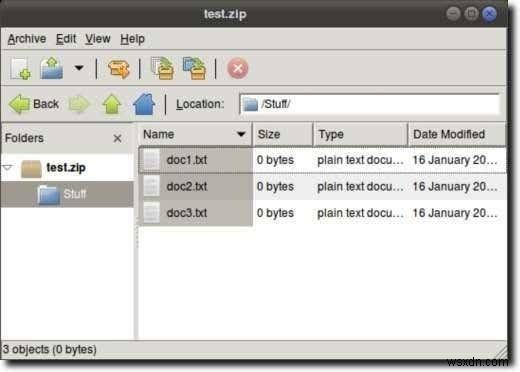The width and height of the screenshot is (520, 372).
Task: Click the test.zip archive icon in tree
Action: pyautogui.click(x=31, y=168)
